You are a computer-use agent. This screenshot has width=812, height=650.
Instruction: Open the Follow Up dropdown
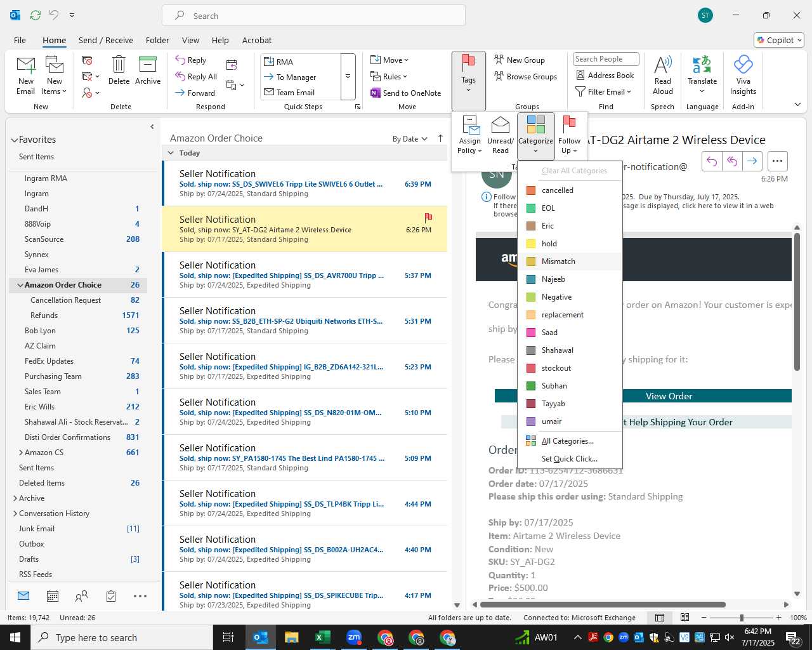coord(569,136)
